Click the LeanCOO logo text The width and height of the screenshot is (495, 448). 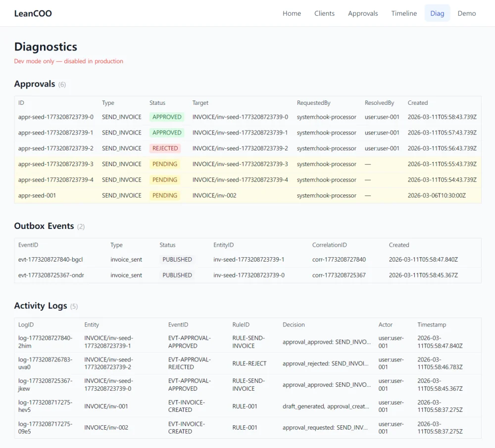click(x=33, y=13)
